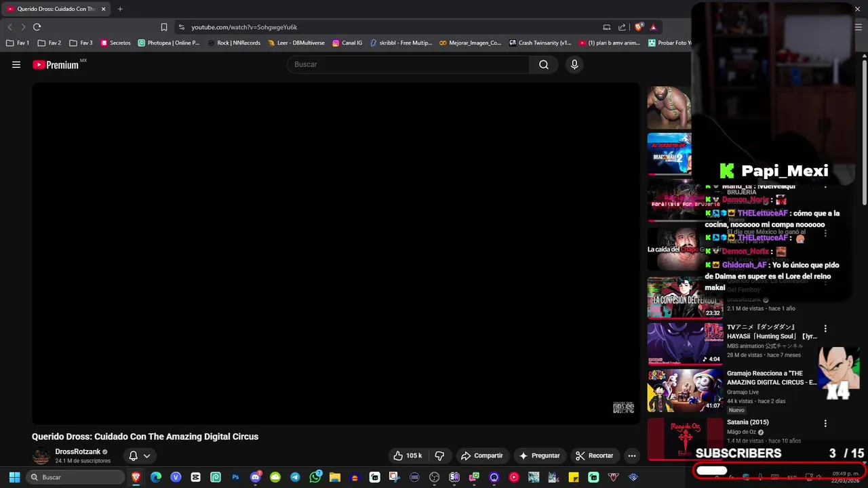Open La Confesión del Femboy video thumbnail

(685, 298)
